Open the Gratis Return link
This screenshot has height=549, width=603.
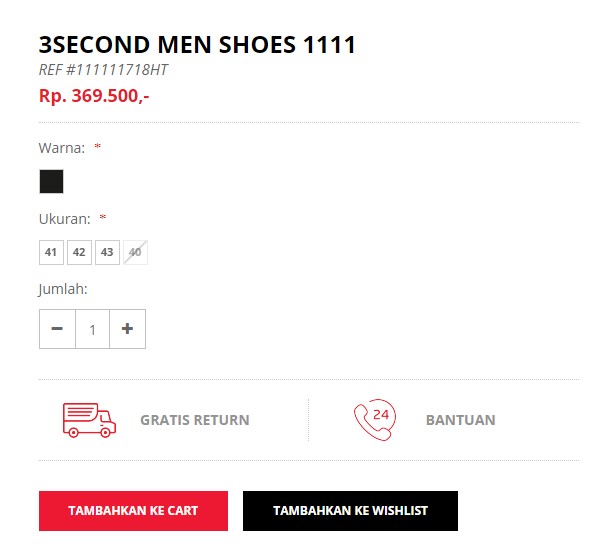[x=195, y=420]
